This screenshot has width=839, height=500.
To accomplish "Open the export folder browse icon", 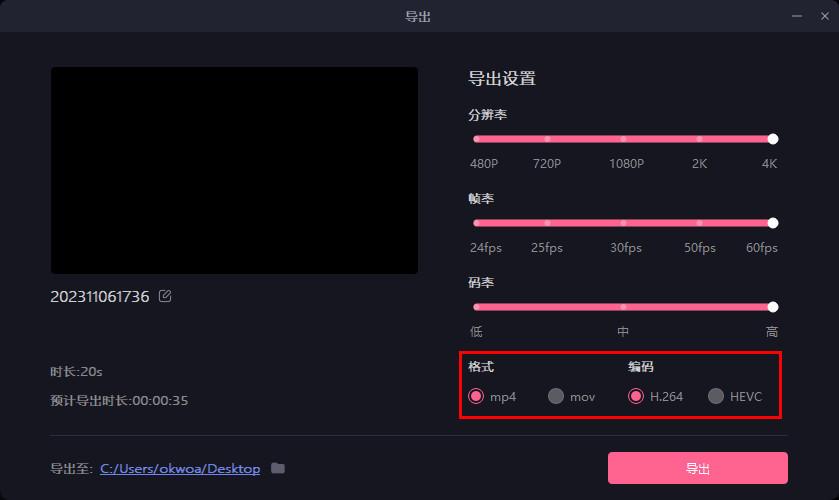I will point(278,468).
